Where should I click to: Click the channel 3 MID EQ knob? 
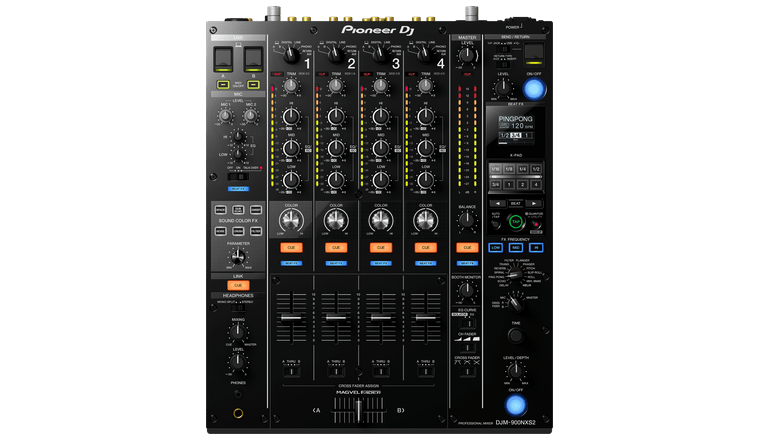[380, 149]
